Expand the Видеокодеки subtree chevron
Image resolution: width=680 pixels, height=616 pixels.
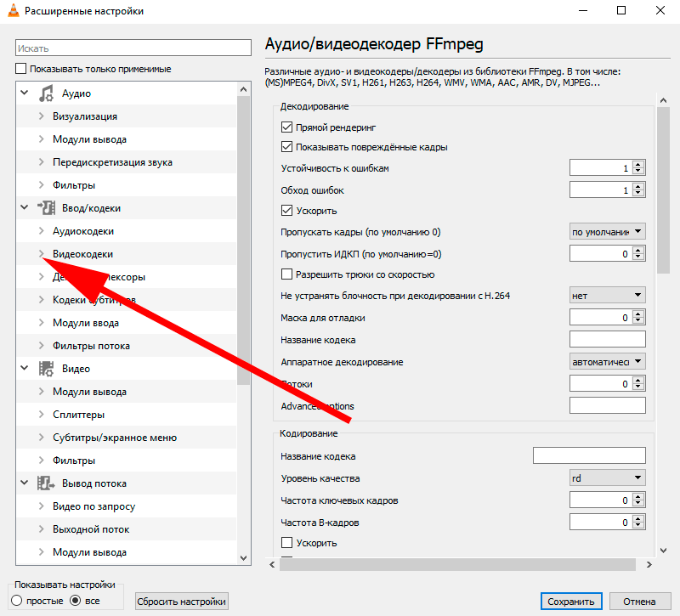click(41, 253)
